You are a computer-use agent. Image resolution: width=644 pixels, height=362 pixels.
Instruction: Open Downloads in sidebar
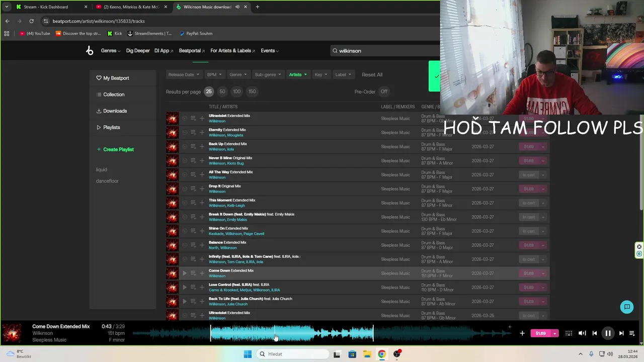click(x=111, y=111)
